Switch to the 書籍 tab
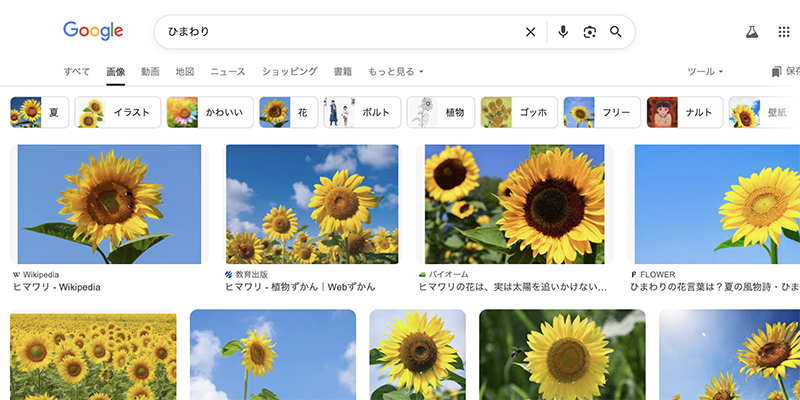Screen dimensions: 800x400 click(x=342, y=71)
